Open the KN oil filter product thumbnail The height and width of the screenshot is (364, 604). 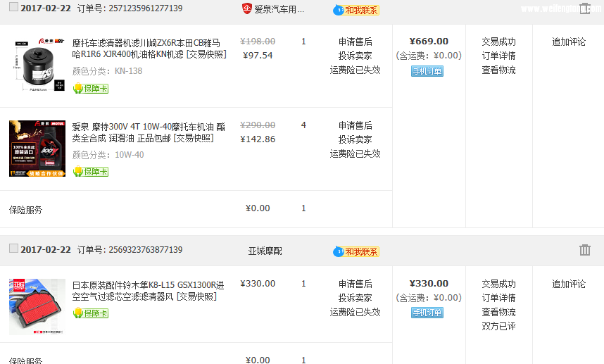(37, 65)
